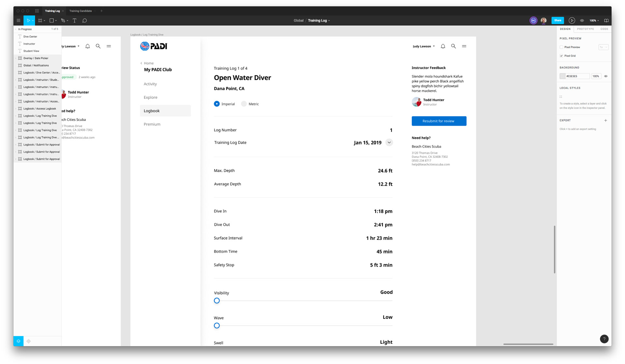This screenshot has height=364, width=625.
Task: Switch to the Training Candidate tab
Action: (80, 11)
